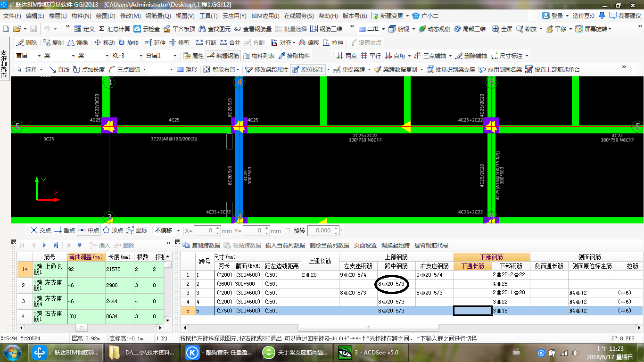Open the 文件(F) menu
Screen dimensions: 644x362
[12, 16]
